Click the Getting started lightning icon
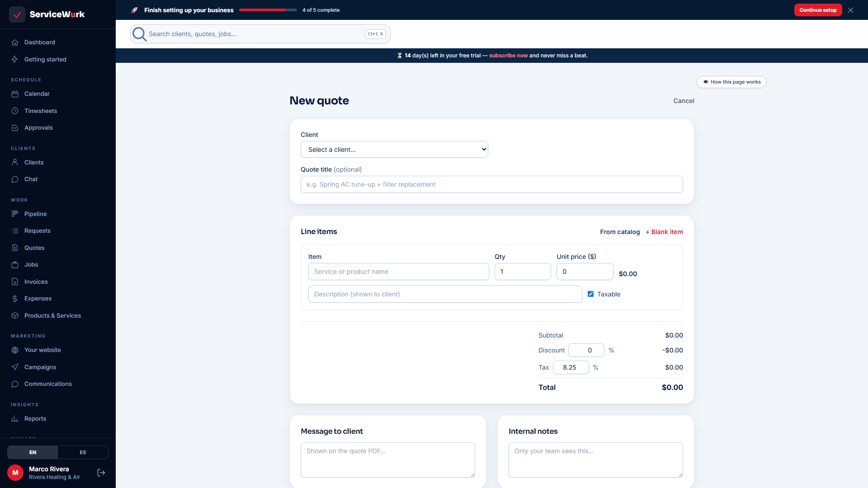 (15, 59)
